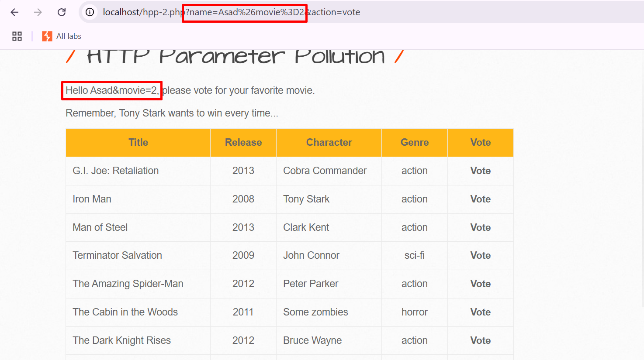Reload the page with refresh icon
This screenshot has width=644, height=360.
(62, 12)
